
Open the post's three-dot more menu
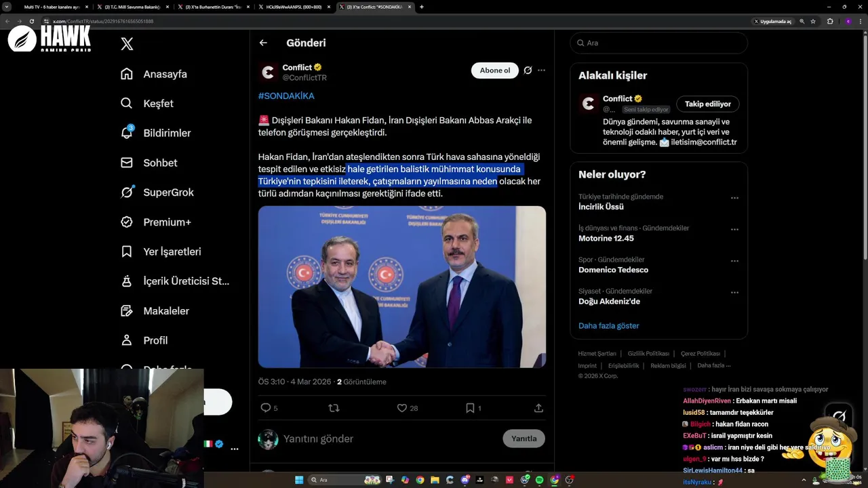541,70
